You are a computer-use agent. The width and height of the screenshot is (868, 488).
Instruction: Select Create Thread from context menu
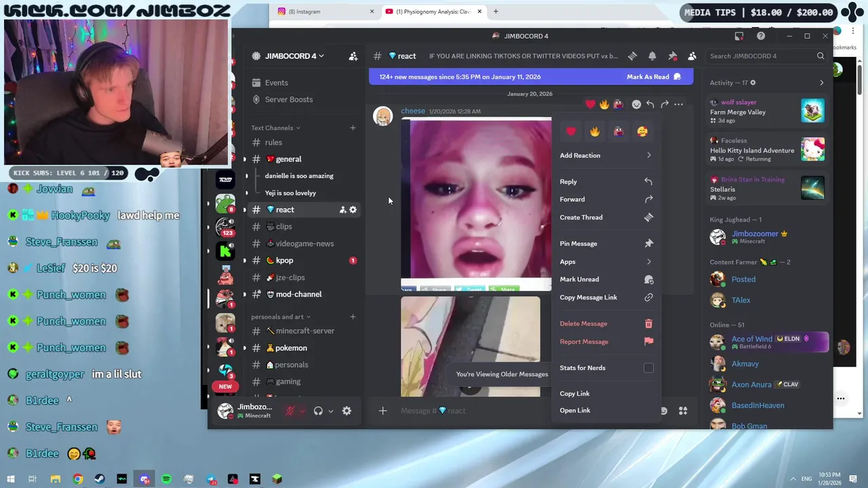point(606,218)
